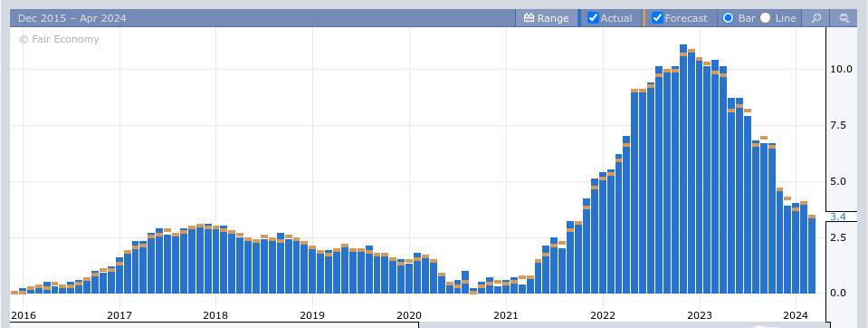Uncheck the Forecast checkbox
Viewport: 868px width, 328px height.
coord(657,18)
